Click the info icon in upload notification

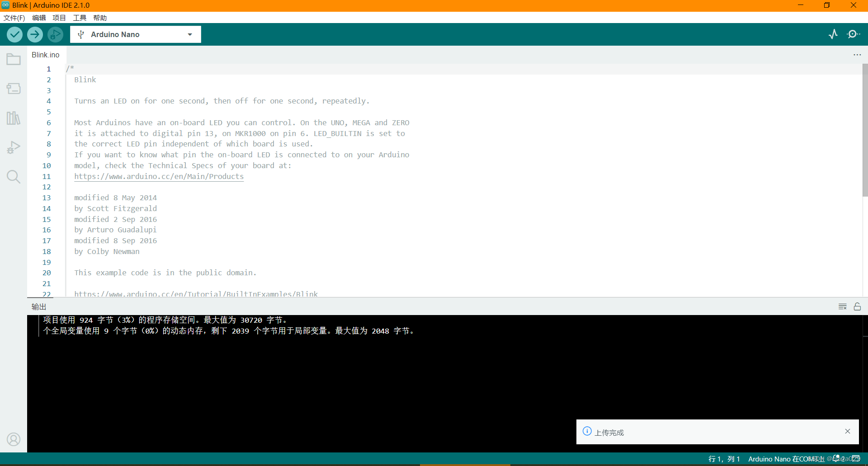[x=587, y=431]
